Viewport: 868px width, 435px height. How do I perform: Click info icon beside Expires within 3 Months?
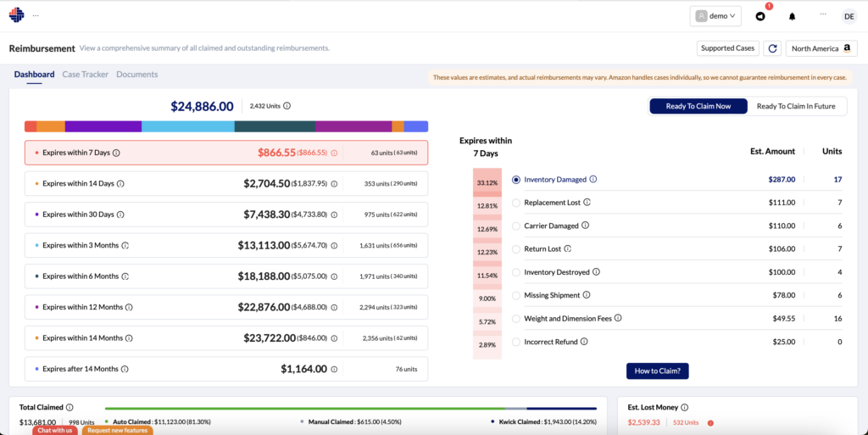tap(125, 245)
